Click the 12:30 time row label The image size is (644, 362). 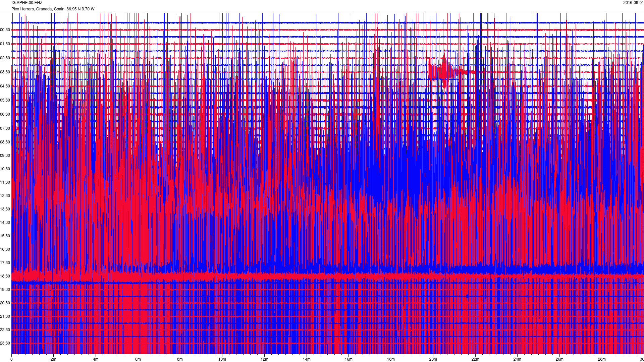(x=5, y=196)
